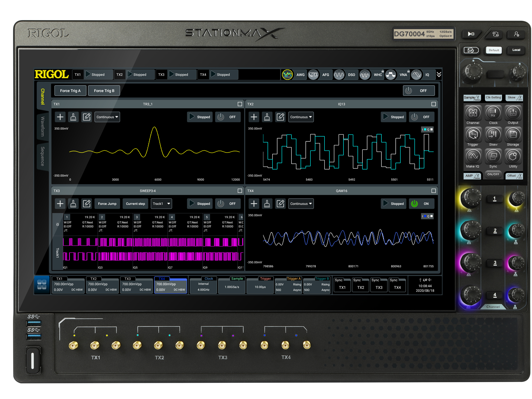Toggle the master output OFF switch

pyautogui.click(x=419, y=91)
